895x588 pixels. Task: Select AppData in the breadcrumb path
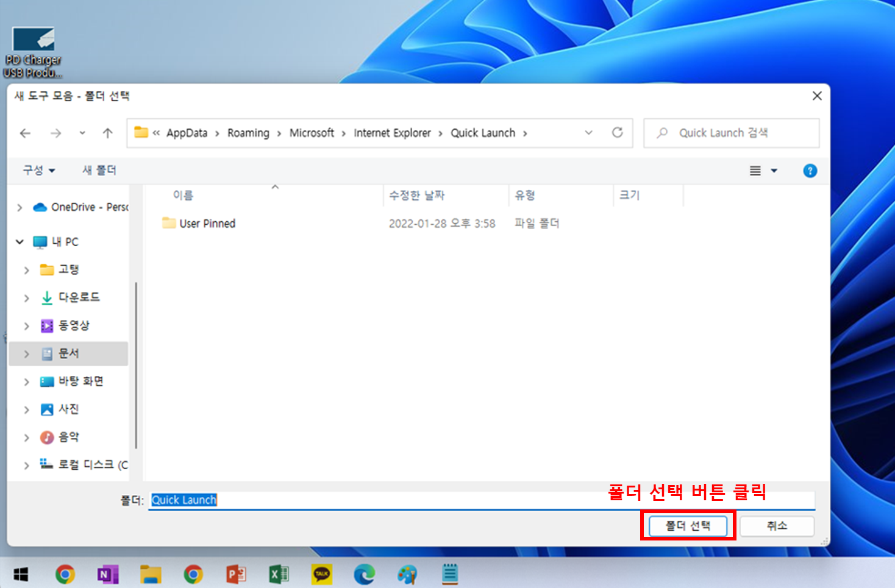point(187,133)
